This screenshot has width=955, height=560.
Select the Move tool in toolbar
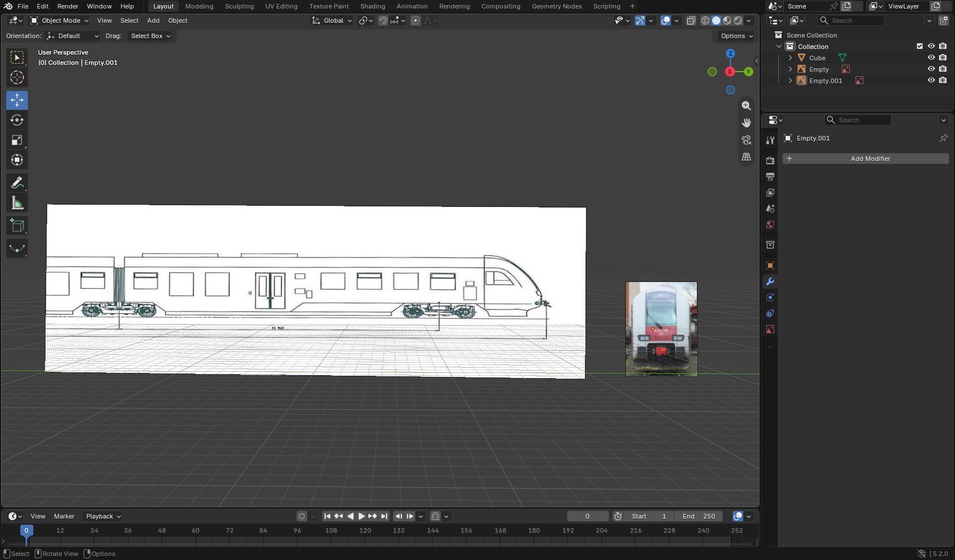click(x=17, y=100)
